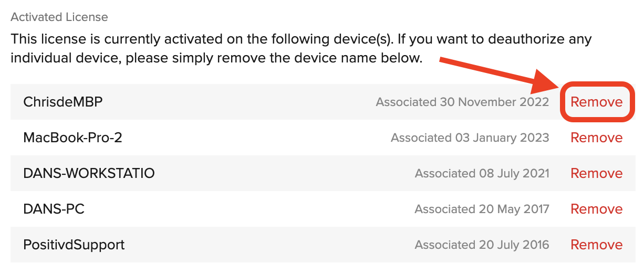Select the PositivdSupport device name
This screenshot has height=274, width=644.
(x=74, y=245)
